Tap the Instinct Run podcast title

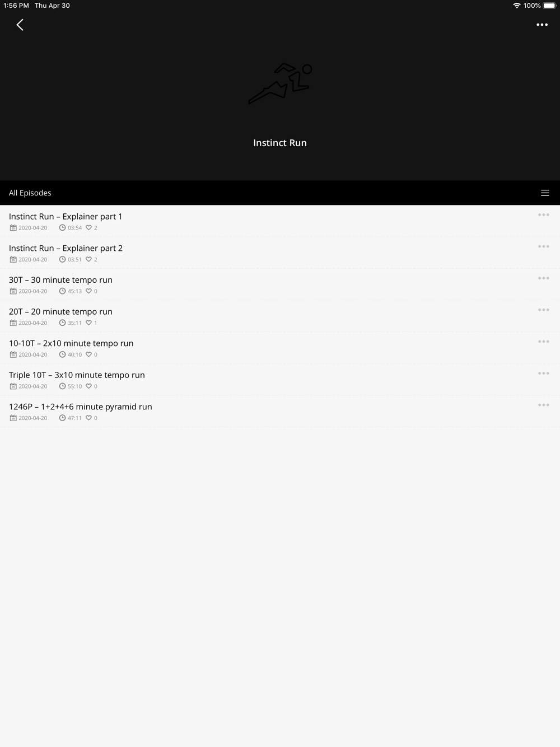pyautogui.click(x=280, y=143)
